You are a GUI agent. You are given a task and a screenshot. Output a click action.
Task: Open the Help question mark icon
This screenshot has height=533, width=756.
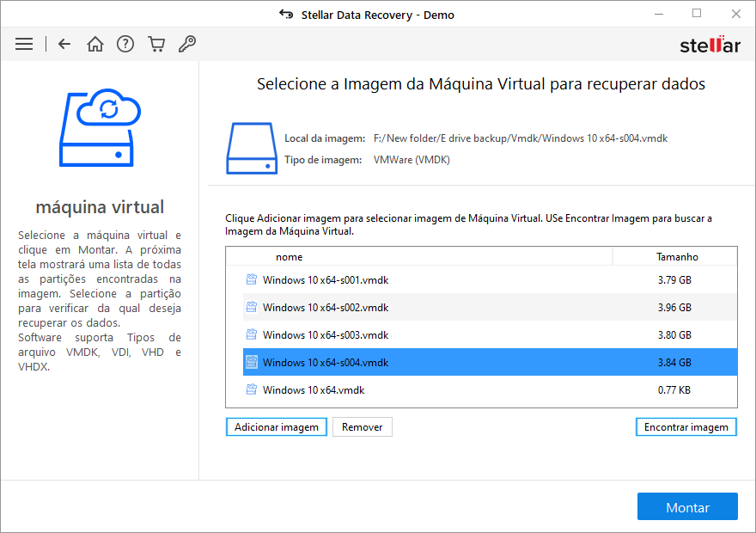tap(125, 45)
